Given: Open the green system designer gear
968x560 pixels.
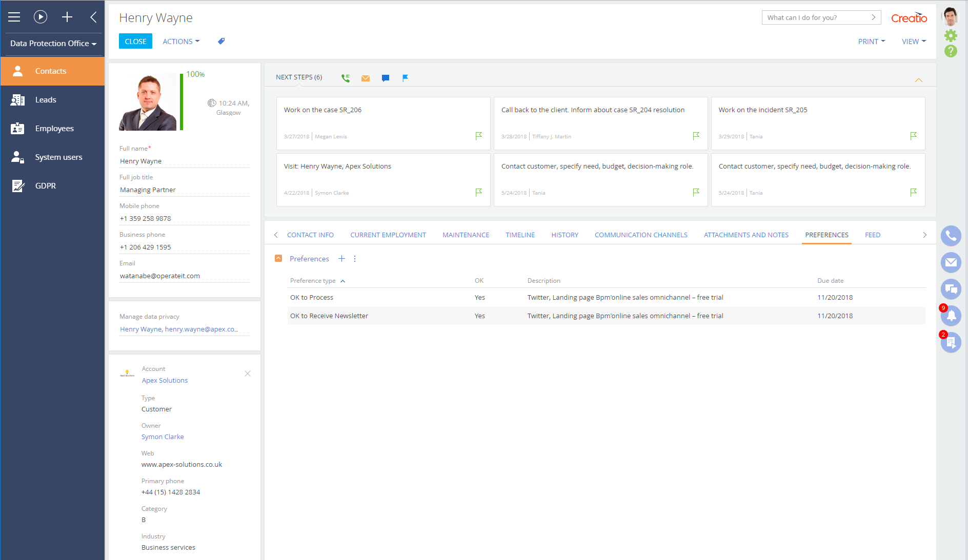Looking at the screenshot, I should [x=951, y=35].
